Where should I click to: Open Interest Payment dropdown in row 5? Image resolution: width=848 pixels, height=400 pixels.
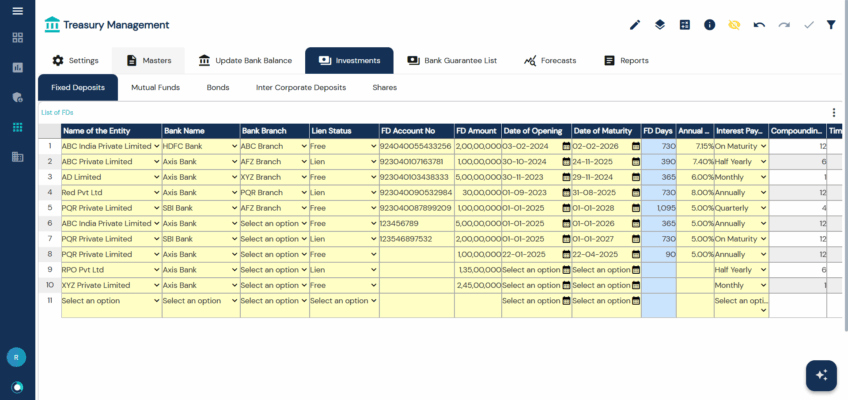pos(763,208)
